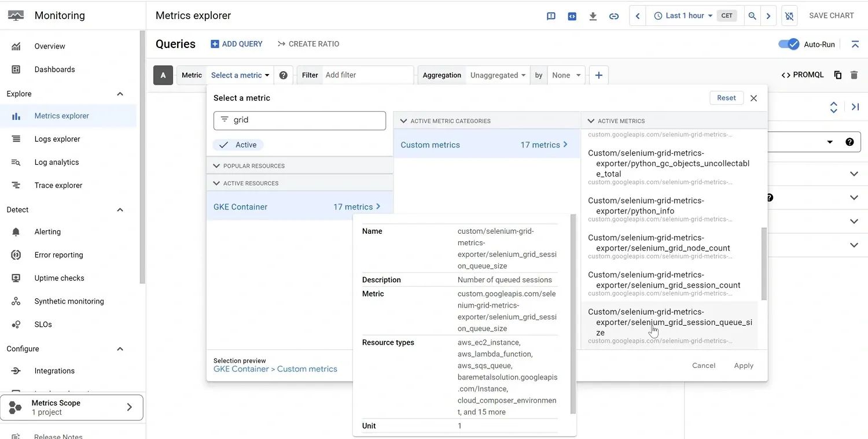This screenshot has width=868, height=439.
Task: Open the Unaggregated aggregation dropdown
Action: pyautogui.click(x=498, y=75)
